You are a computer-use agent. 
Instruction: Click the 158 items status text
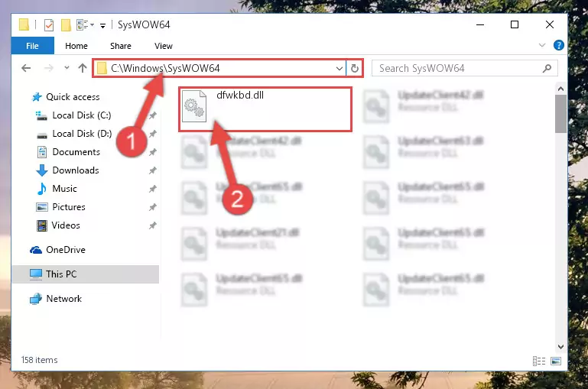pos(39,360)
